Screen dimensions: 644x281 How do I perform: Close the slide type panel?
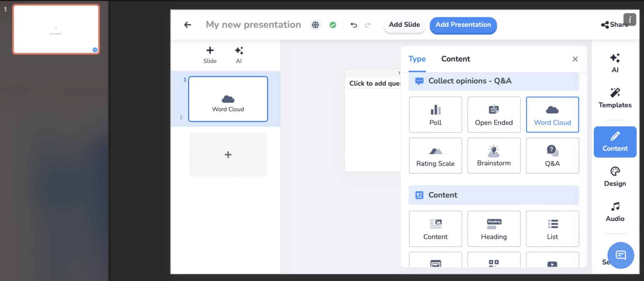pos(575,59)
